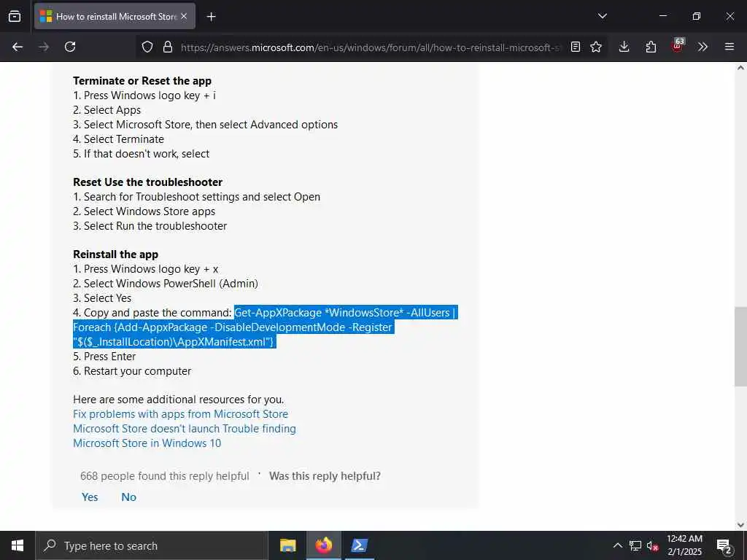The height and width of the screenshot is (560, 747).
Task: Click 668 people found this reply helpful text
Action: pyautogui.click(x=165, y=475)
